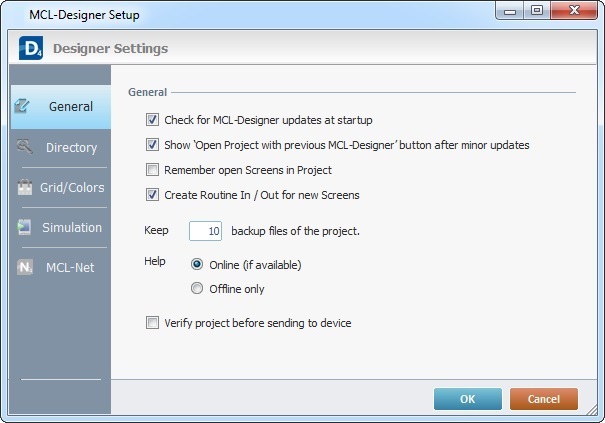The image size is (605, 423).
Task: Open the Directory settings tab
Action: [71, 148]
